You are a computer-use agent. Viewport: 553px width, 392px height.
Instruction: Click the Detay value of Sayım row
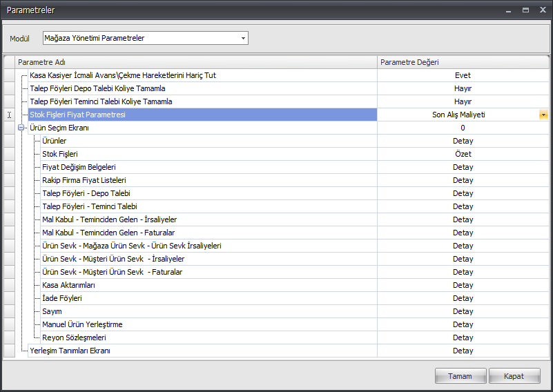coord(463,311)
